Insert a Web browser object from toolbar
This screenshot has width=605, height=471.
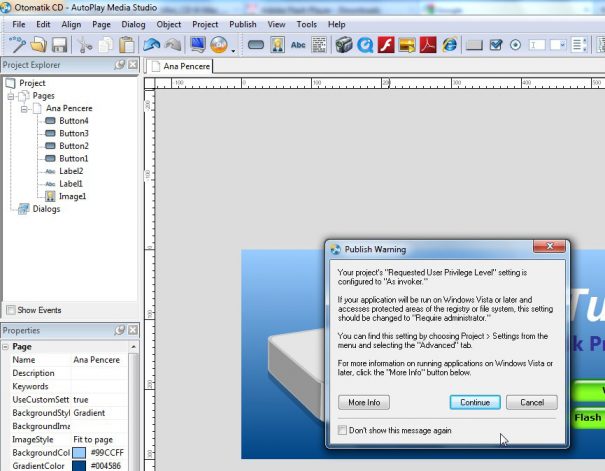tap(449, 45)
